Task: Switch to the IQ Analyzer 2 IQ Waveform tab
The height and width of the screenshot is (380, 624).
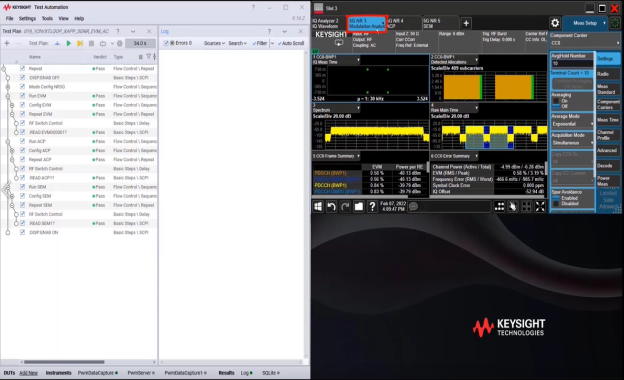Action: tap(328, 23)
